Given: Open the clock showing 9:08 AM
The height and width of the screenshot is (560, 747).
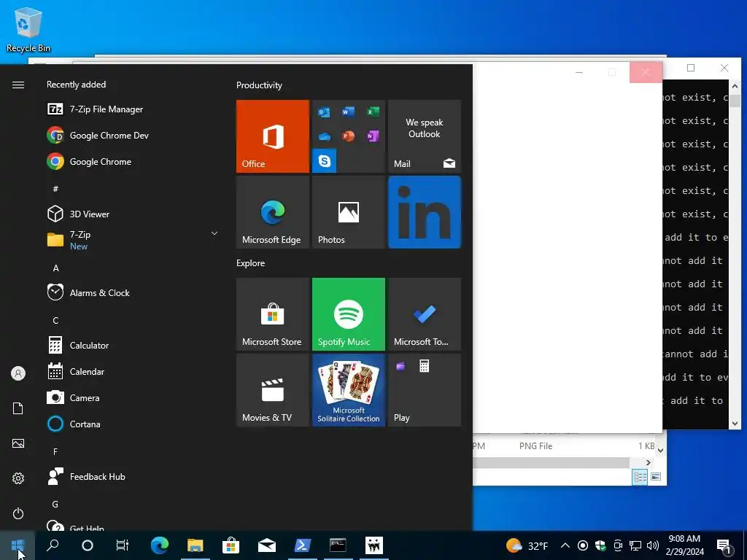Looking at the screenshot, I should 684,545.
